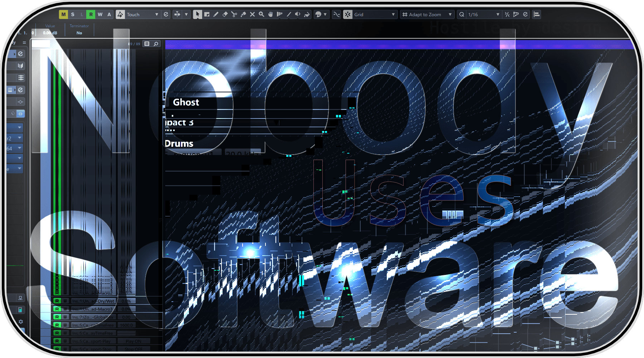Click the track list search magnifier icon
644x358 pixels.
click(156, 44)
